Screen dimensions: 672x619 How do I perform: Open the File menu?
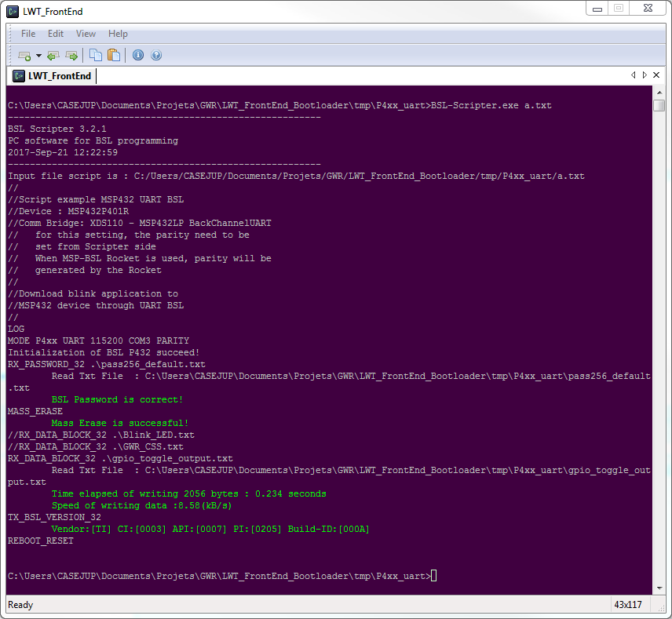[x=28, y=34]
